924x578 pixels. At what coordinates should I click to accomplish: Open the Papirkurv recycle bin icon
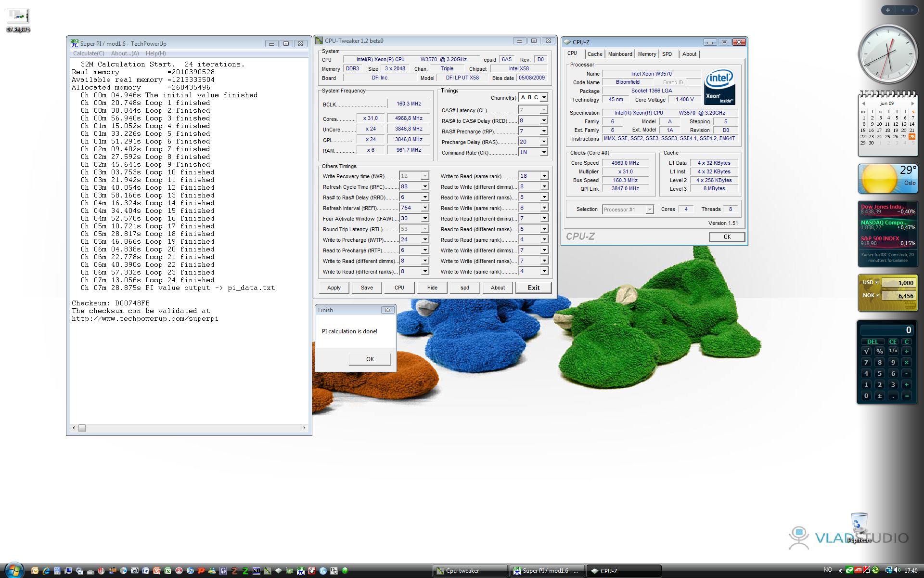[859, 527]
